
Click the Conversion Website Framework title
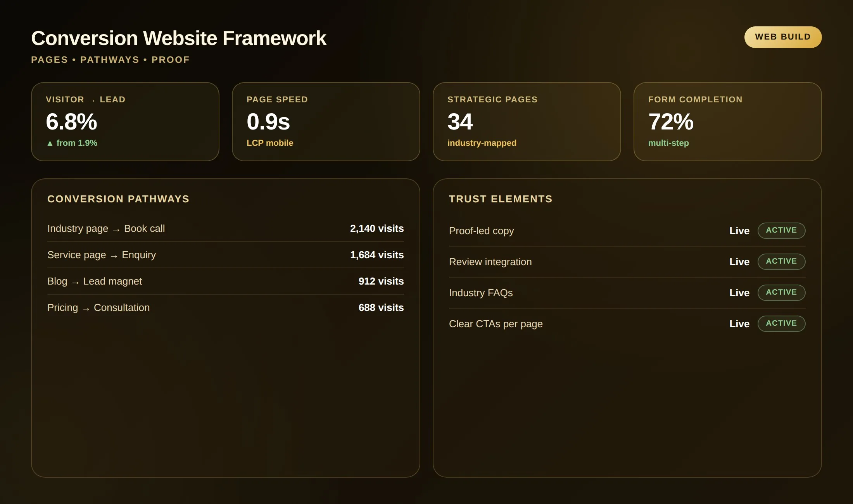[x=179, y=38]
